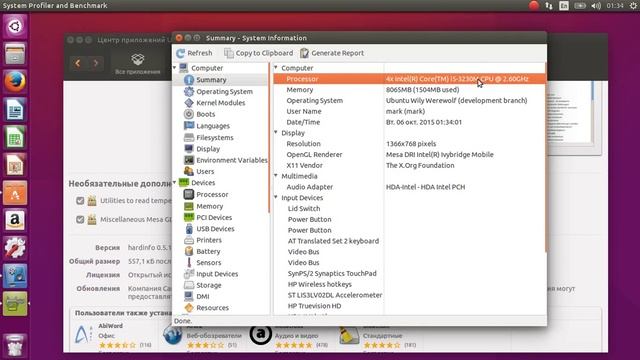Open the sound volume indicator

(596, 6)
